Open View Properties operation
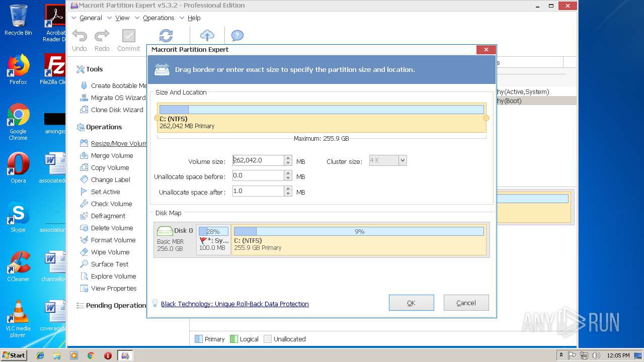The height and width of the screenshot is (362, 644). click(108, 288)
